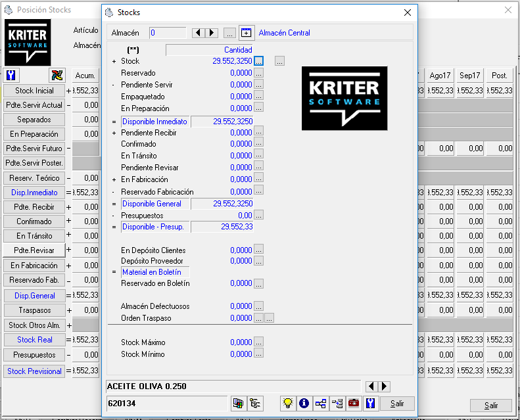Click wrench icon in Posición Stocks window
The image size is (520, 420).
tap(11, 76)
